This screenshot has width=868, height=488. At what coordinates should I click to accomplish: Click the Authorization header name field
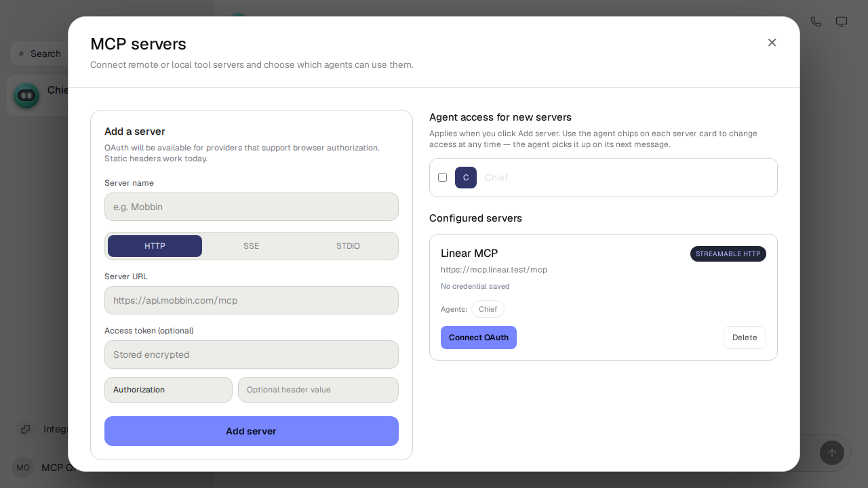pos(168,390)
